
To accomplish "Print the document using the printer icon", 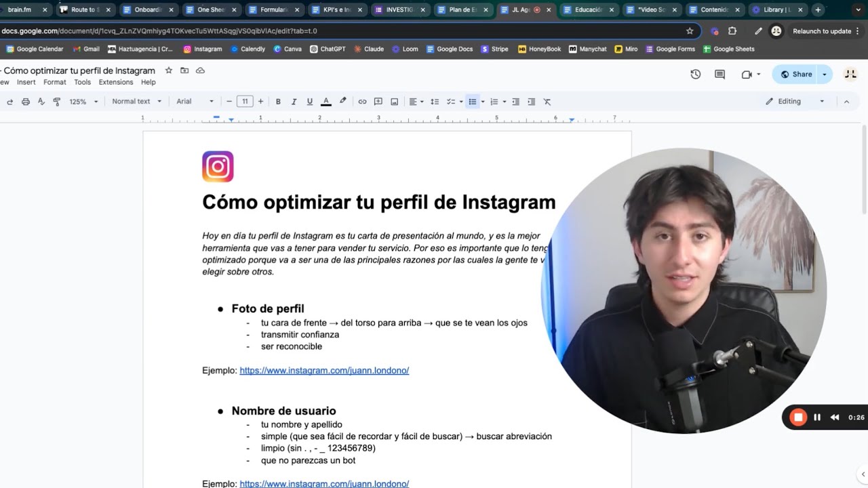I will tap(26, 102).
